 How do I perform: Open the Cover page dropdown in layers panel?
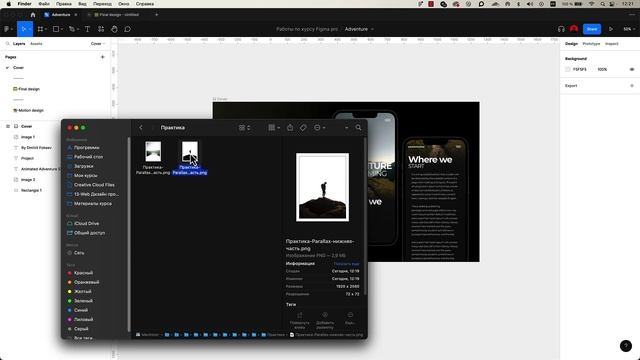(98, 44)
